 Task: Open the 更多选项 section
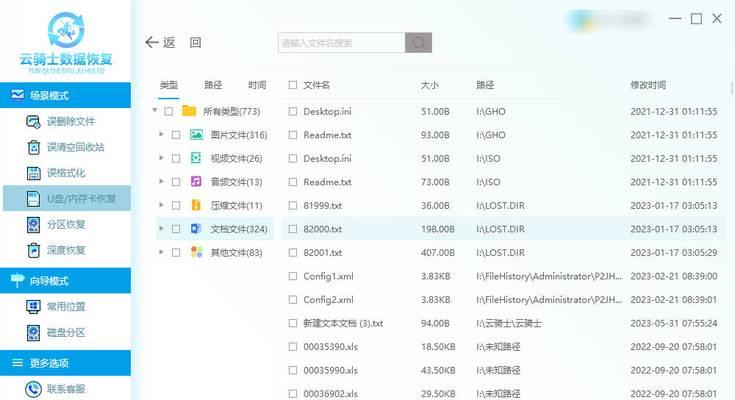tap(65, 362)
